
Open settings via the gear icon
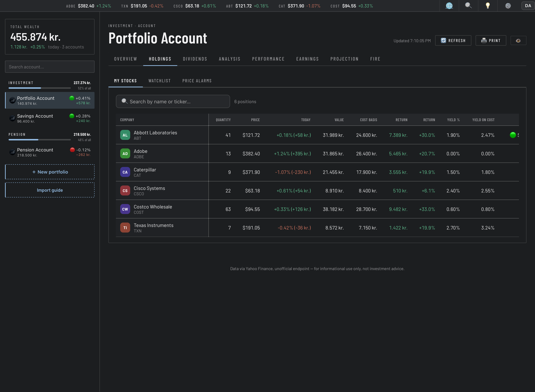[508, 6]
